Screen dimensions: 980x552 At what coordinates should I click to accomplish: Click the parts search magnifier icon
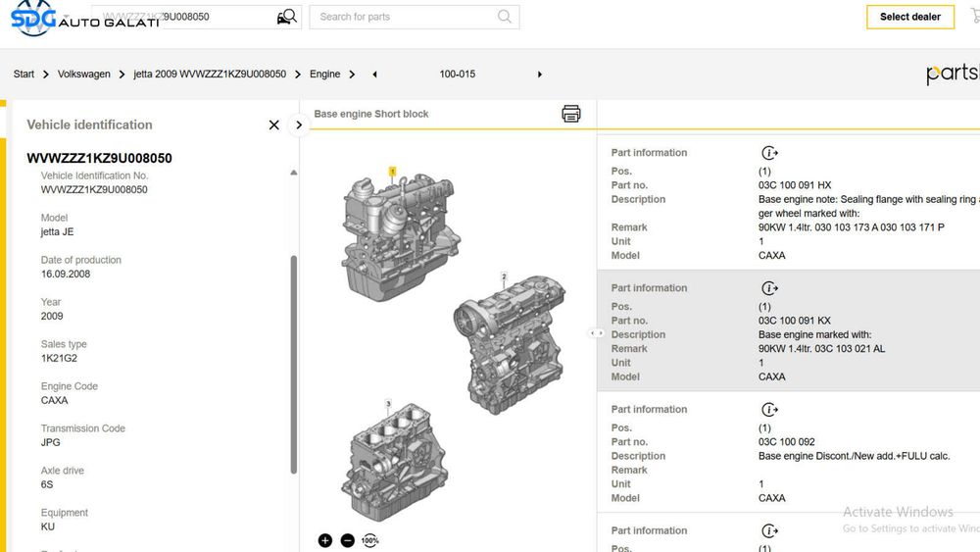[504, 17]
